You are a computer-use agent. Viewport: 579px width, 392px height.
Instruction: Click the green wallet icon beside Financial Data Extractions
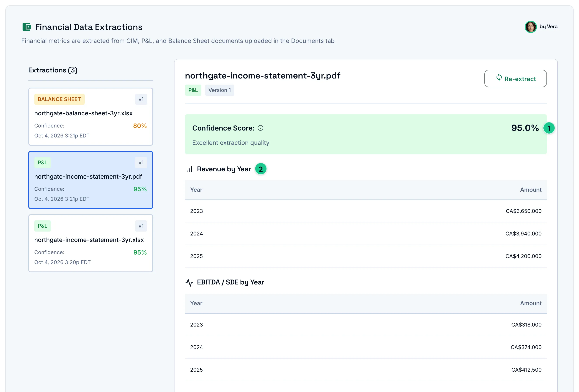pyautogui.click(x=27, y=27)
